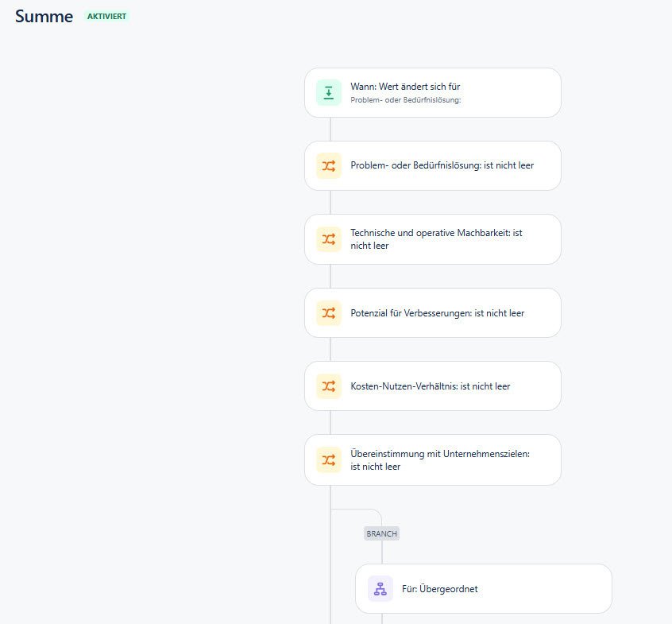672x624 pixels.
Task: Select the condition icon for Übereinstimmung mit Unternehmenszielen
Action: tap(329, 460)
